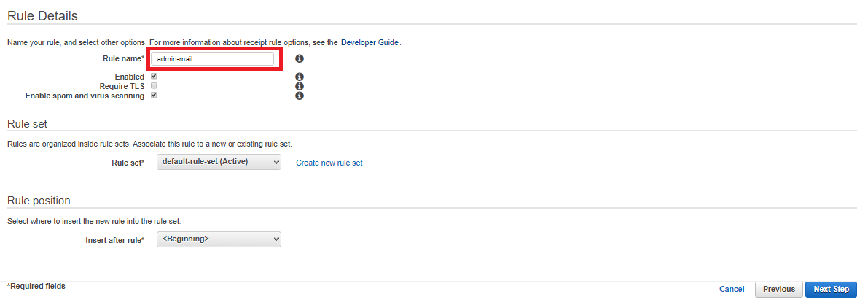Click the "Require TLS" label text
The height and width of the screenshot is (302, 868).
point(122,86)
